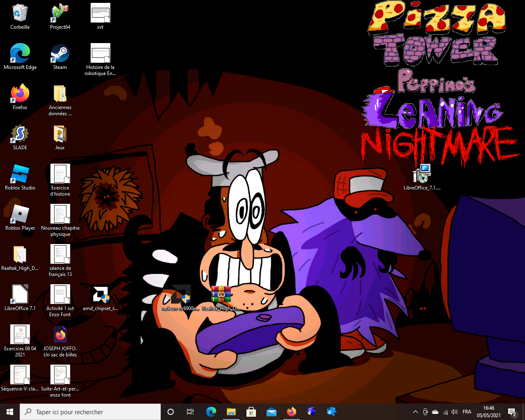Select the radeon-rx6900x installer icon
Viewport: 525px width, 420px height.
click(x=181, y=298)
